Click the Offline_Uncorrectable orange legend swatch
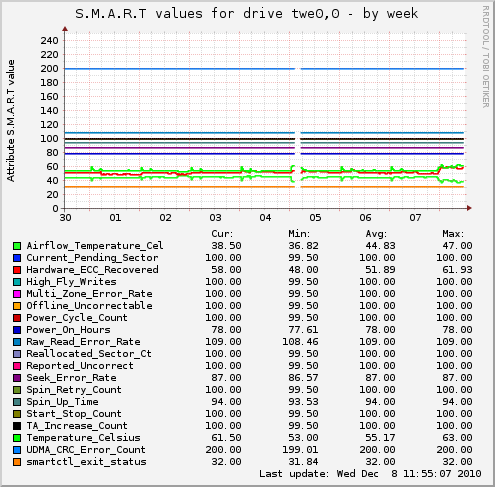This screenshot has height=487, width=495. [17, 306]
